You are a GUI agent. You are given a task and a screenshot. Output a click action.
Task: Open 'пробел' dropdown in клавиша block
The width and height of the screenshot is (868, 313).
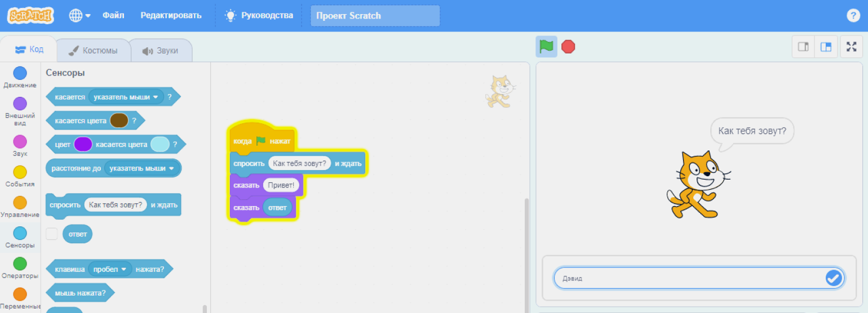(110, 269)
